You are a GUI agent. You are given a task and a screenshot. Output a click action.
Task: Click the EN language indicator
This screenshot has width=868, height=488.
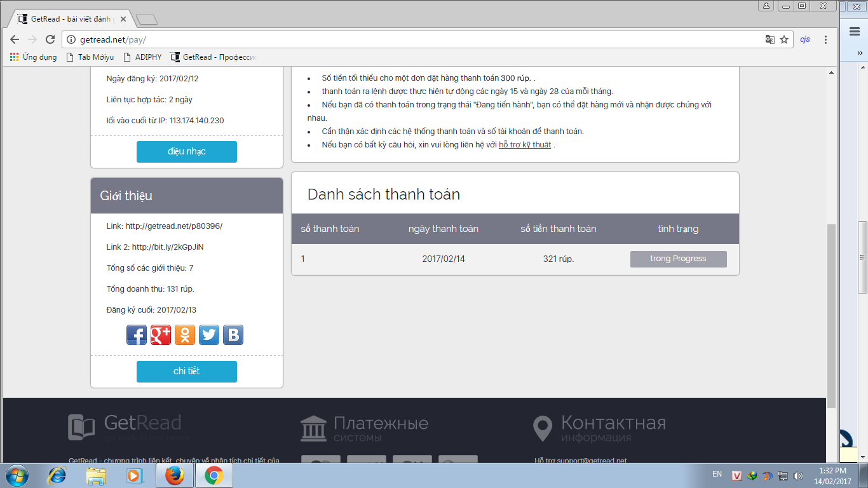pyautogui.click(x=717, y=474)
